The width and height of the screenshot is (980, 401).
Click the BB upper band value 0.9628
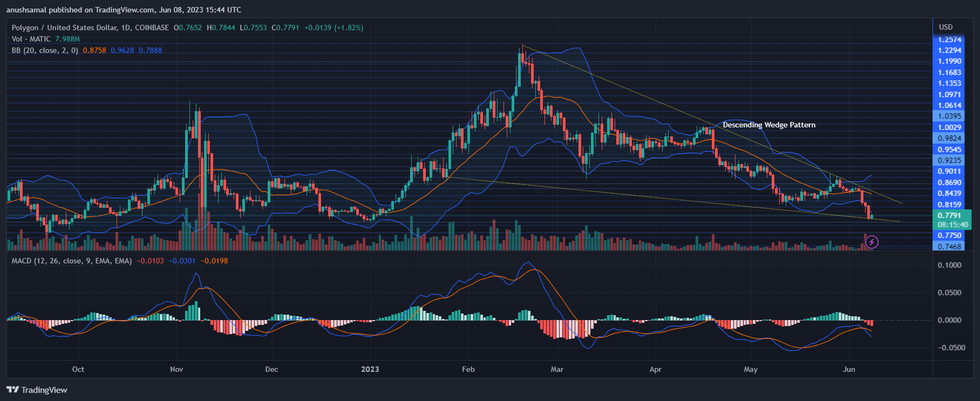tap(122, 50)
